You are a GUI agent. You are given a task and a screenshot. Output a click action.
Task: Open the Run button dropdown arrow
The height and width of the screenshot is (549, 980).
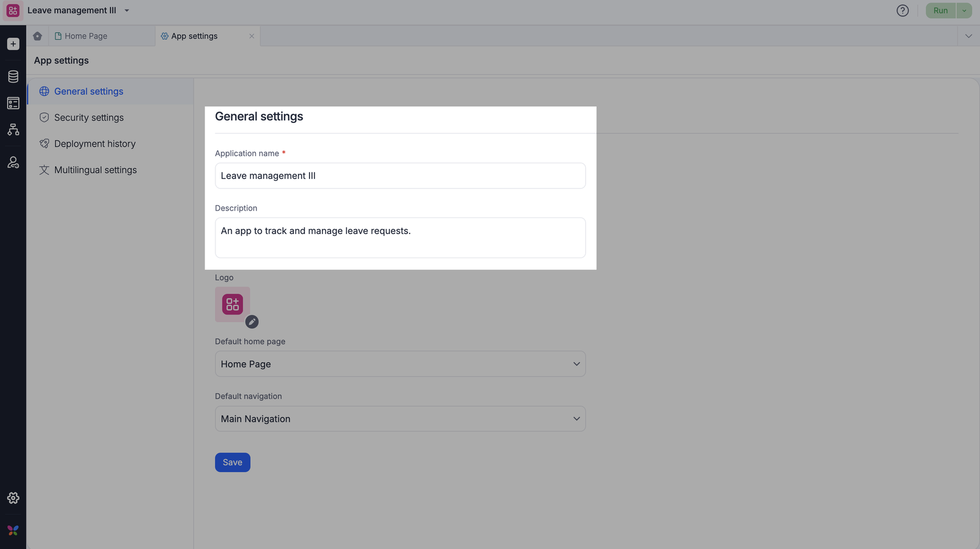pos(964,11)
